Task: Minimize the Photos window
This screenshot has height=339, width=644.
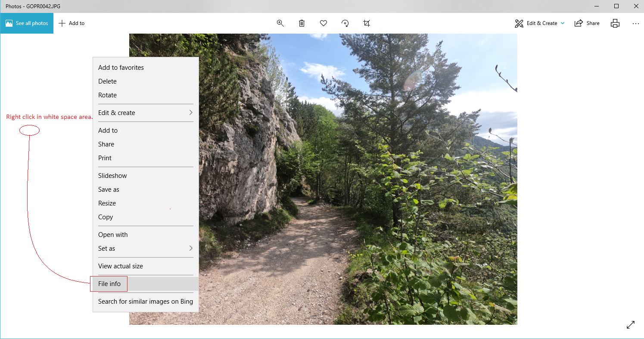Action: click(x=597, y=6)
